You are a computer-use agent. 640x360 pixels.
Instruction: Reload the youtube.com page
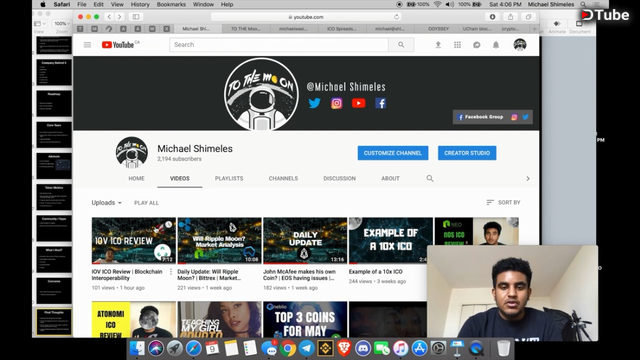pos(396,17)
